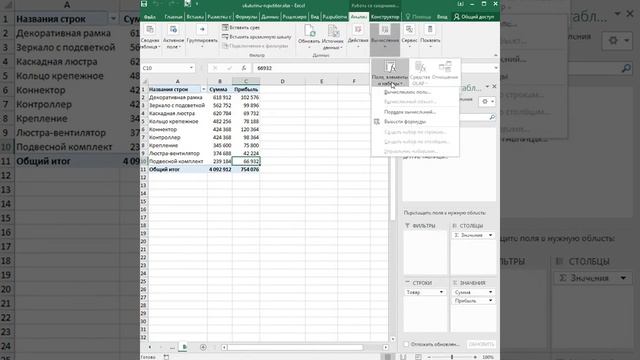Switch to the Главная tab
Screen dimensions: 640x360
[173, 17]
